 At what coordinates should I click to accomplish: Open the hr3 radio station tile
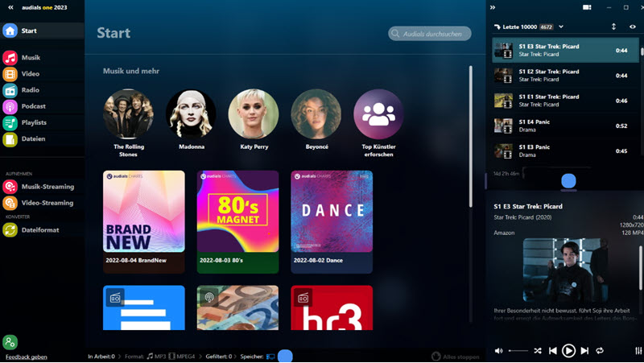pos(332,307)
